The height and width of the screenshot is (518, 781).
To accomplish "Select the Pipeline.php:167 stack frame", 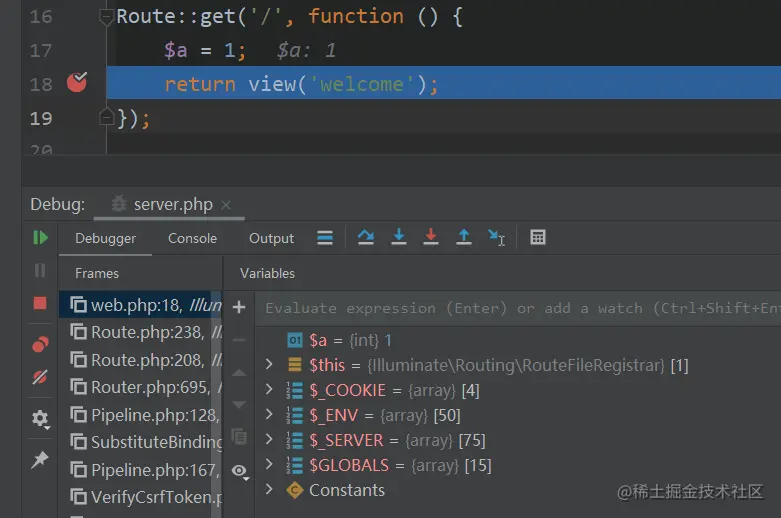I will (x=140, y=470).
